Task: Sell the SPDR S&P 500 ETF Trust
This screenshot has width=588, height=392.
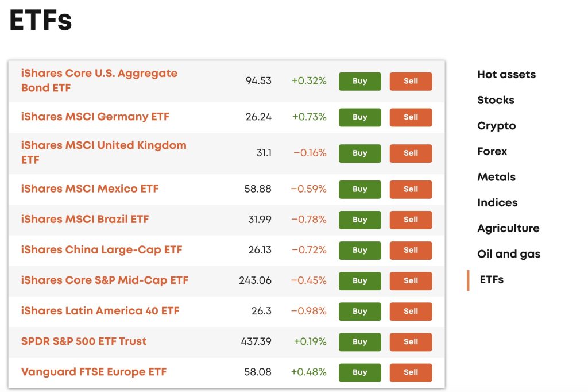Action: pos(411,342)
